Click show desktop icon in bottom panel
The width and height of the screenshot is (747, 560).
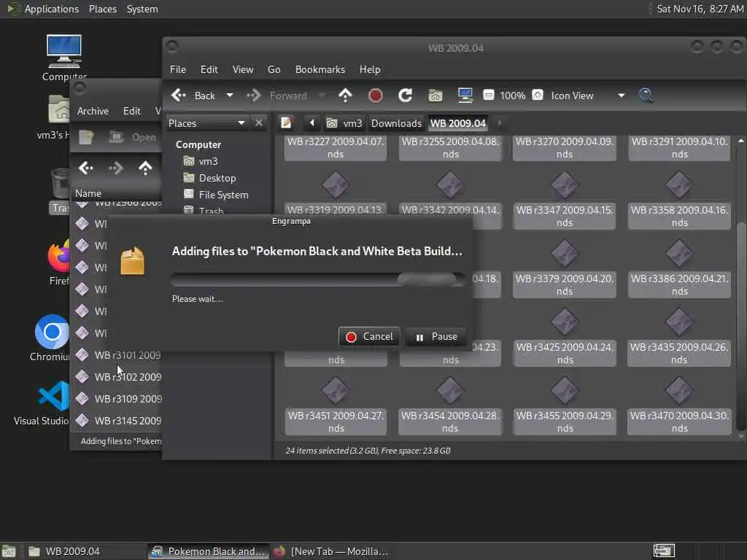pyautogui.click(x=9, y=551)
